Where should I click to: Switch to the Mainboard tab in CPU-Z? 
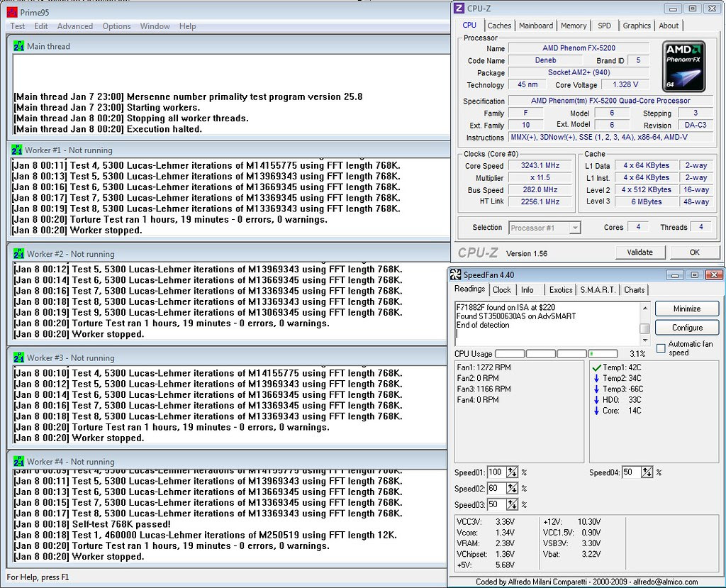point(536,26)
